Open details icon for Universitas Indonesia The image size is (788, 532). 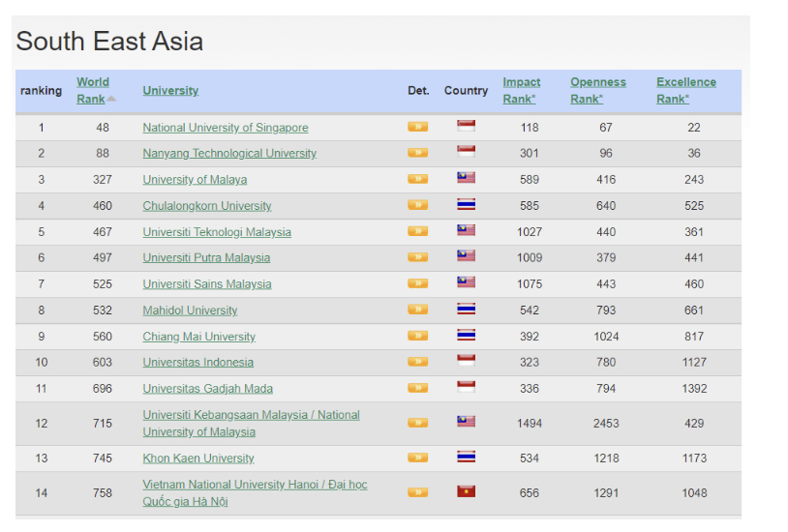(x=417, y=362)
